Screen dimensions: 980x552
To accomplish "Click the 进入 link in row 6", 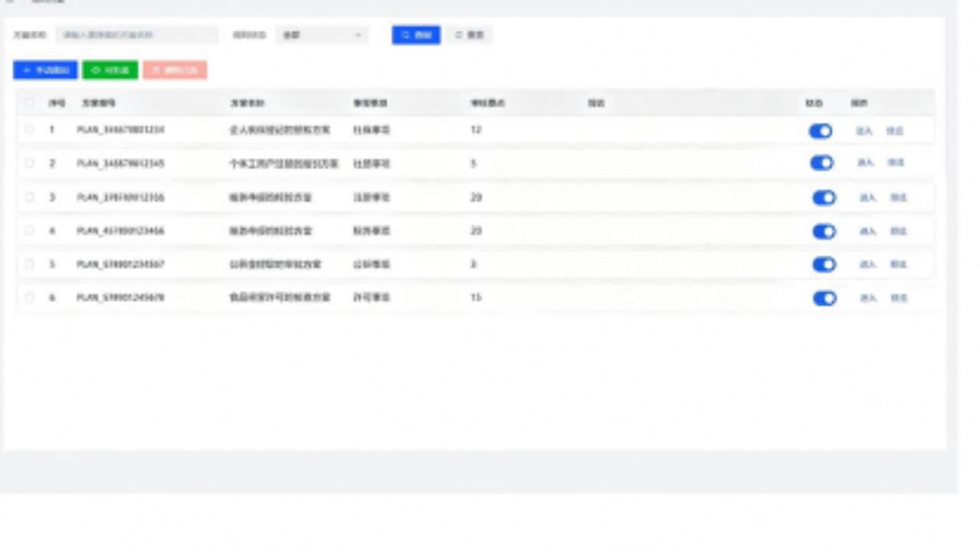I will (868, 298).
